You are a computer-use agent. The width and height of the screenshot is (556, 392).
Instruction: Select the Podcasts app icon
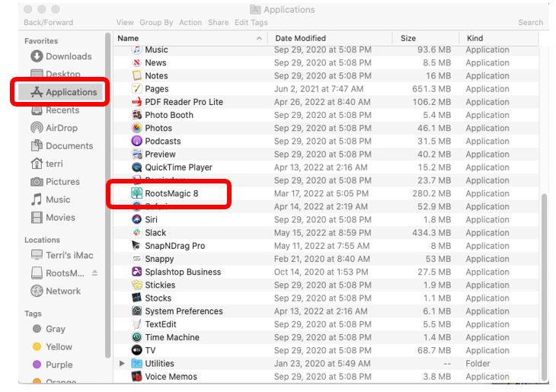click(x=137, y=141)
